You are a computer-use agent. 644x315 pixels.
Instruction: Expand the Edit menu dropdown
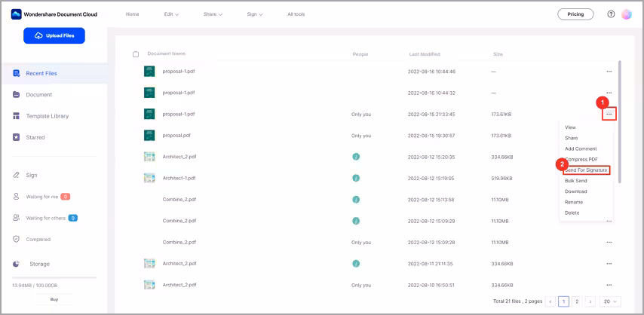point(172,14)
